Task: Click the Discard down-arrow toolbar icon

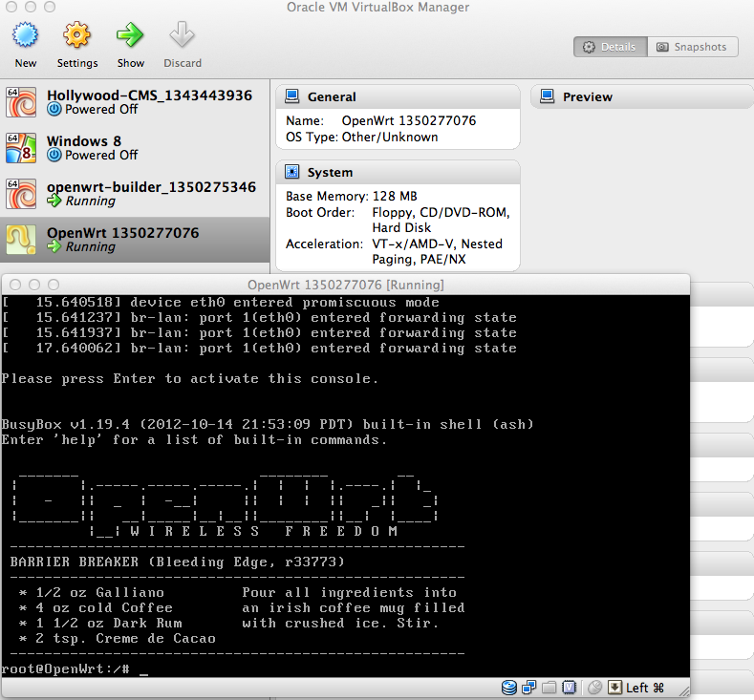Action: pos(182,35)
